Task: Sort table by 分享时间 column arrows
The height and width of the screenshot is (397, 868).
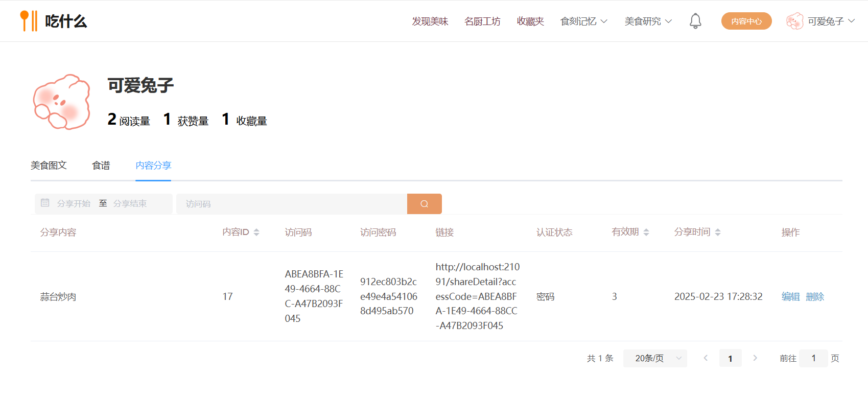Action: point(718,232)
